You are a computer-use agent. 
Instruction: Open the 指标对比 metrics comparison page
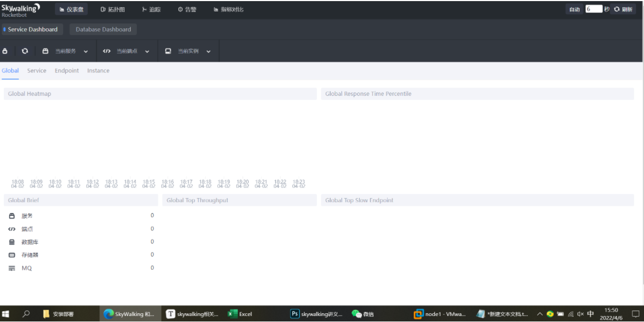(x=229, y=9)
